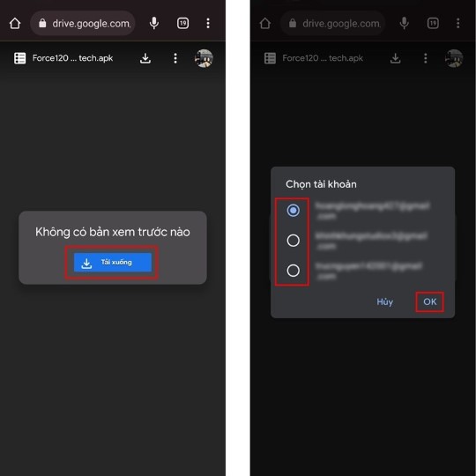This screenshot has width=476, height=476.
Task: Click Hủy to cancel account selection
Action: point(384,301)
